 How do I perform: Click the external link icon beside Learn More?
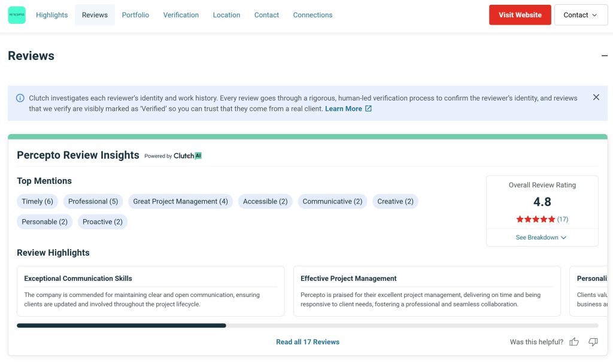pos(368,109)
